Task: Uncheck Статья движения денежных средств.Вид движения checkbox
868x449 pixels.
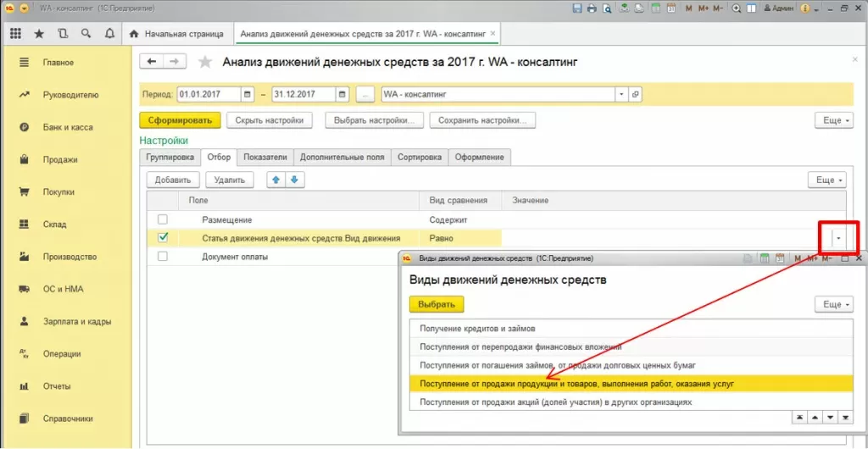Action: [x=163, y=238]
